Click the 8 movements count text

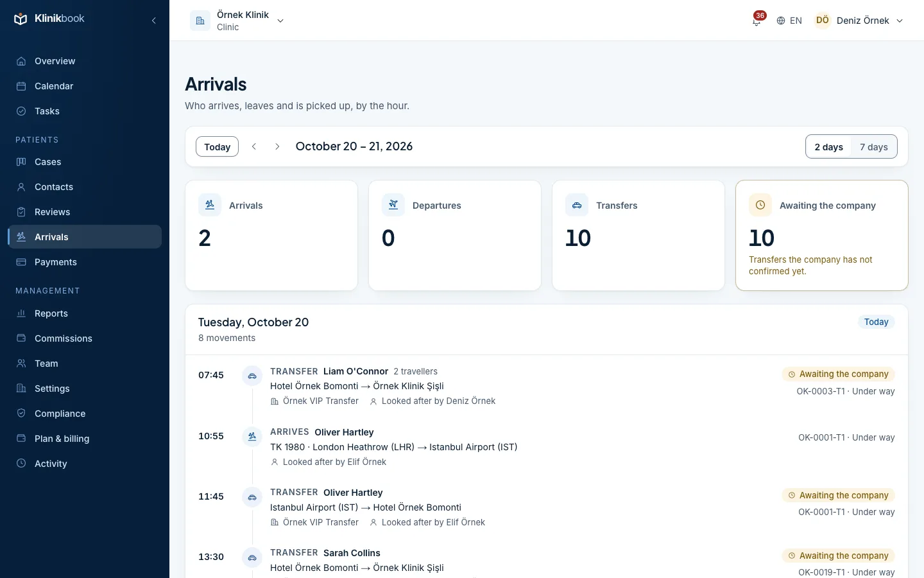pyautogui.click(x=227, y=338)
